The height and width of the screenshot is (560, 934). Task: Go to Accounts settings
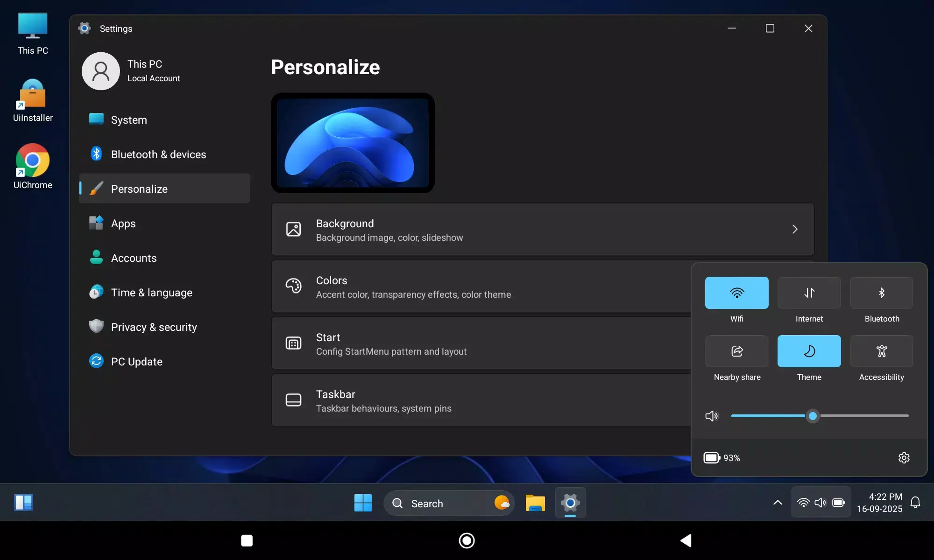click(134, 258)
